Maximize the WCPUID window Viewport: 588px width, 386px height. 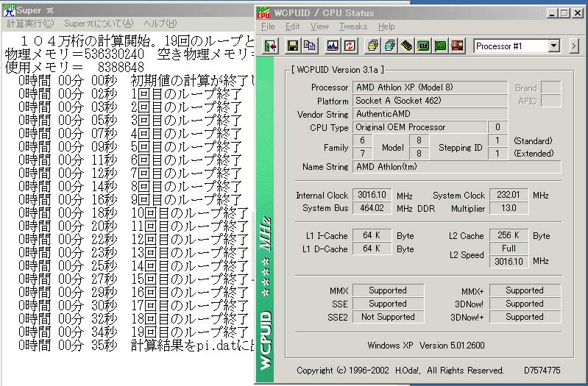pos(564,13)
